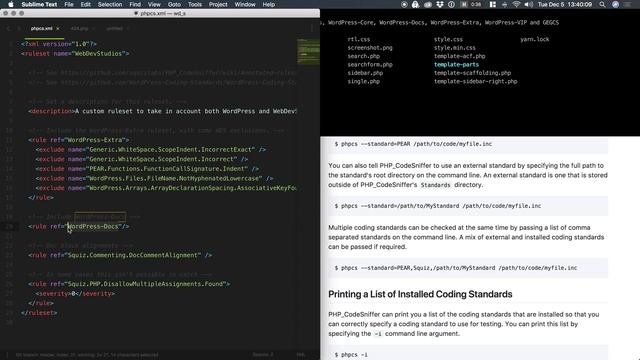The width and height of the screenshot is (640, 360).
Task: Toggle the side bar icon in status bar
Action: tap(7, 355)
